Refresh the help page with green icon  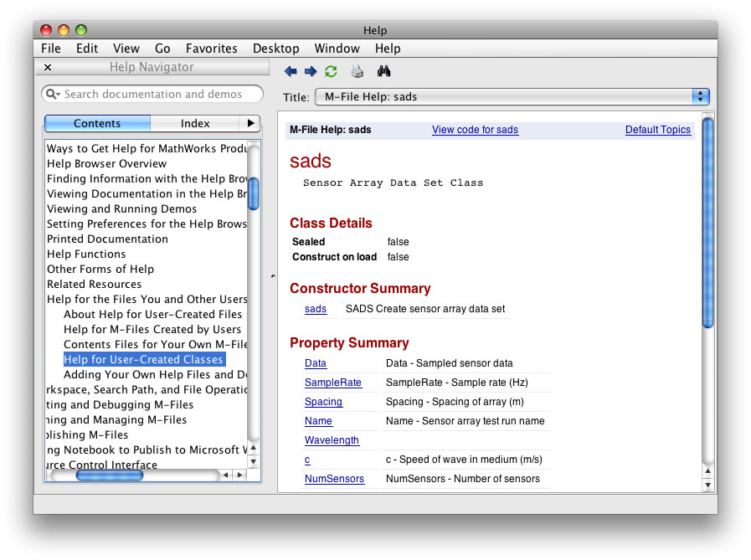(332, 72)
